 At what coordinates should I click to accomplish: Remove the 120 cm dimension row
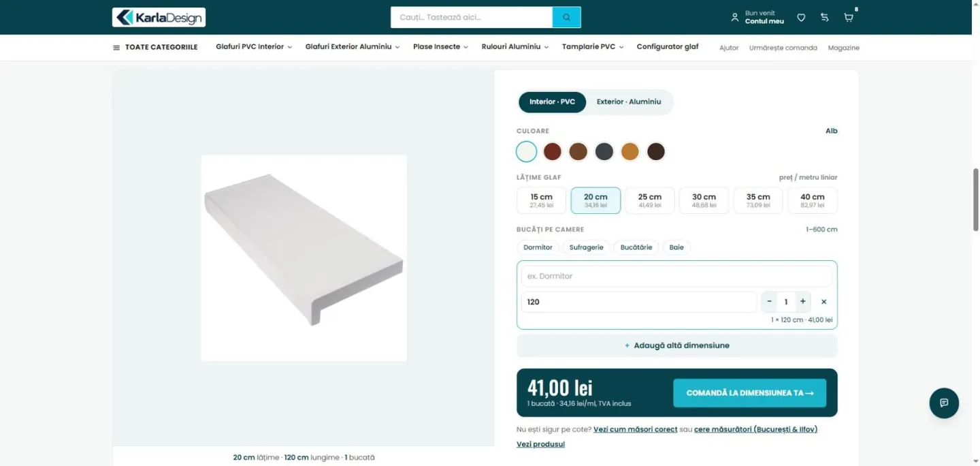824,302
